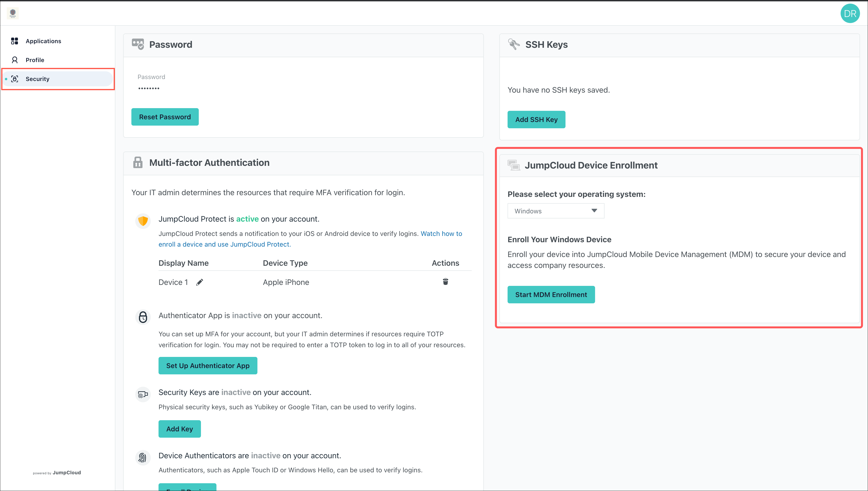The image size is (868, 491).
Task: Click Set Up Authenticator App
Action: tap(208, 366)
